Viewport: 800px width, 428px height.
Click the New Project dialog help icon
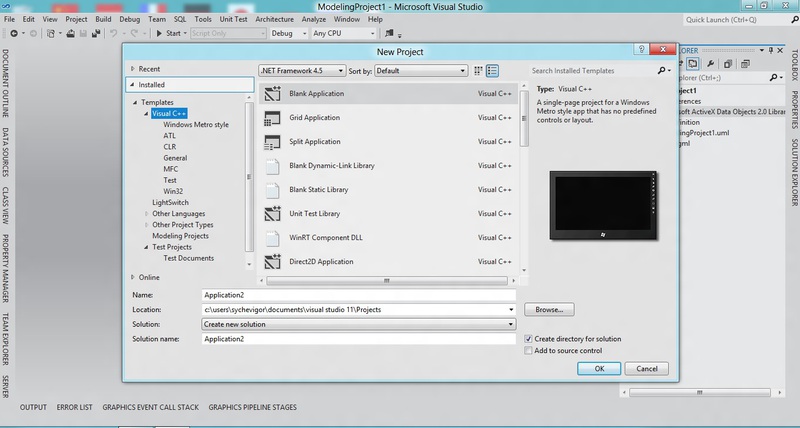coord(639,50)
